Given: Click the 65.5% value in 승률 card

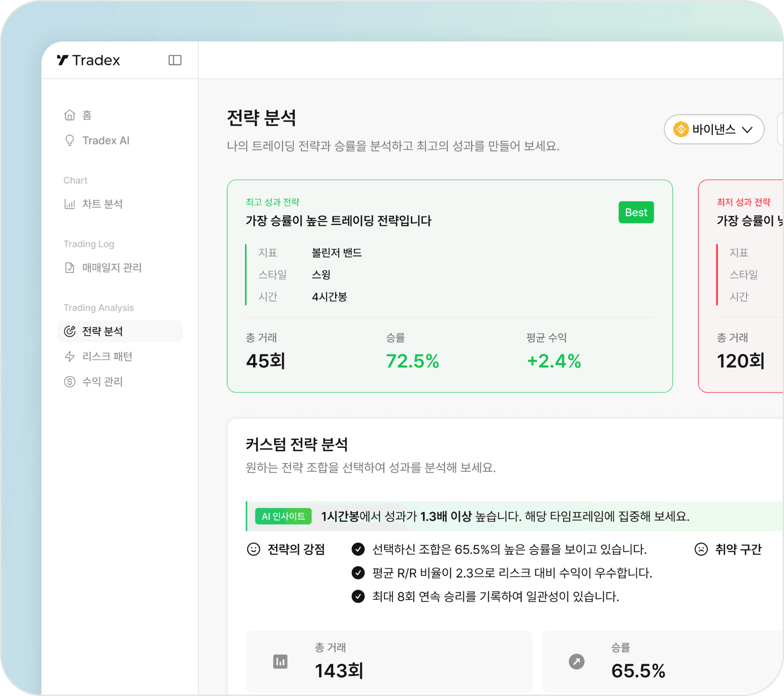Looking at the screenshot, I should point(638,671).
